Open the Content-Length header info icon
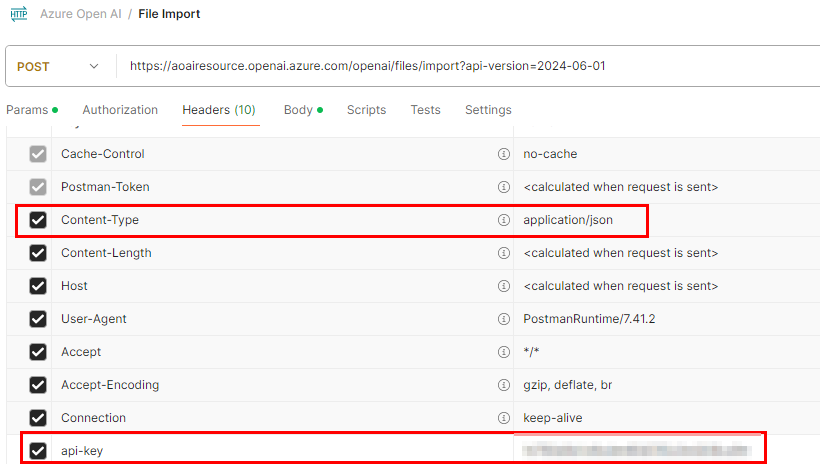The image size is (820, 464). click(504, 253)
